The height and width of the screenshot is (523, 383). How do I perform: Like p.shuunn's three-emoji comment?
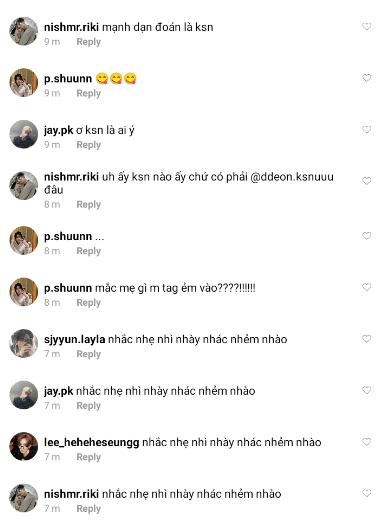[367, 78]
